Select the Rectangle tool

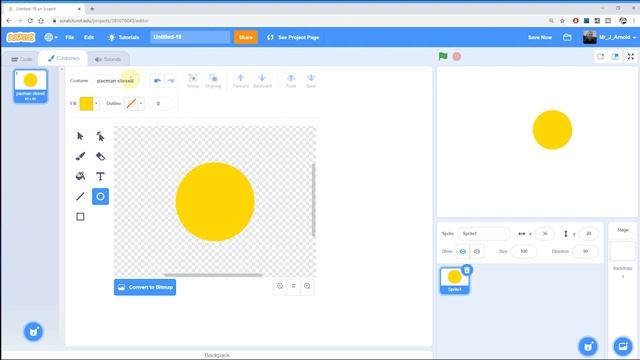(x=80, y=216)
